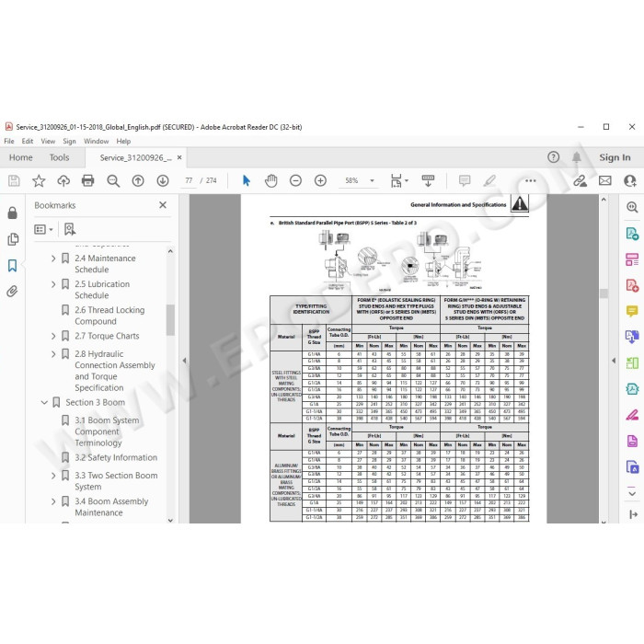Open the Create PDF tool in right pane

632,285
